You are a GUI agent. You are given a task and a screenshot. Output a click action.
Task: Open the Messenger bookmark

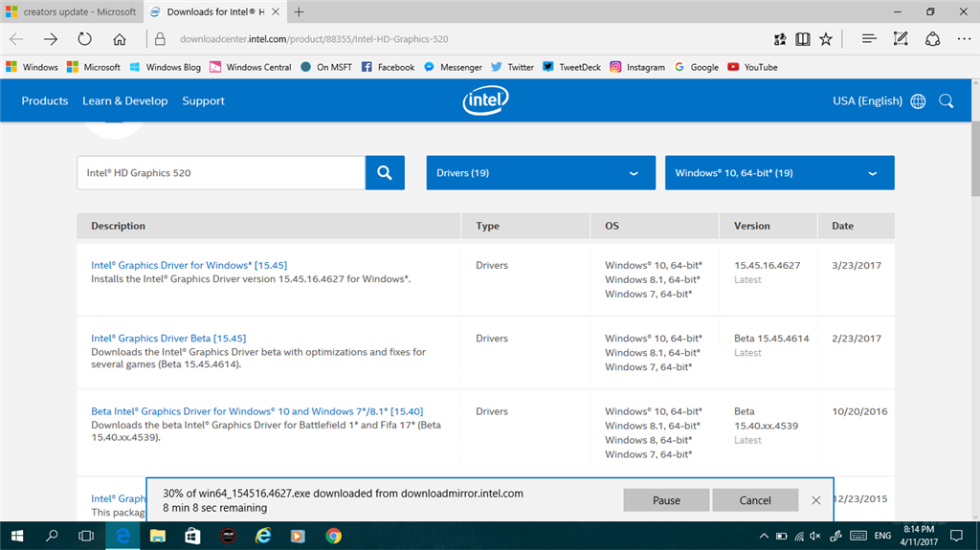pyautogui.click(x=453, y=67)
